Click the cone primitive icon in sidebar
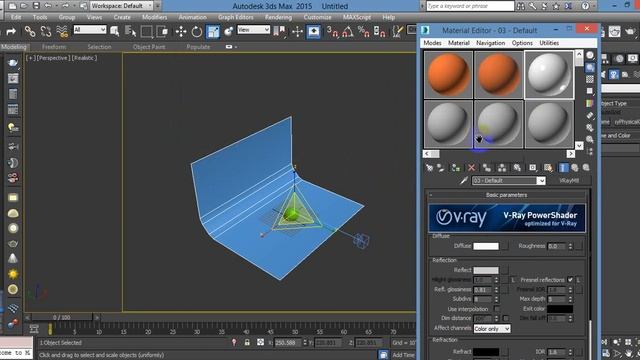This screenshot has width=640, height=360. [x=13, y=258]
